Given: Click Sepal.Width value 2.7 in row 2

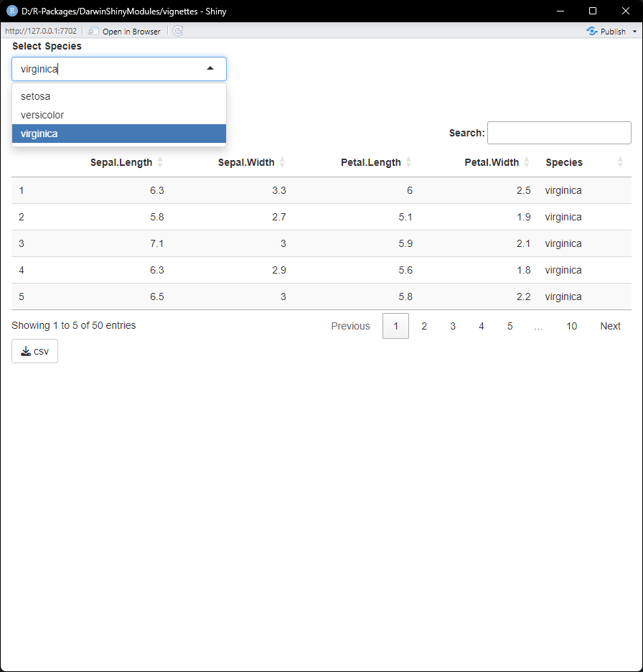Looking at the screenshot, I should (279, 217).
